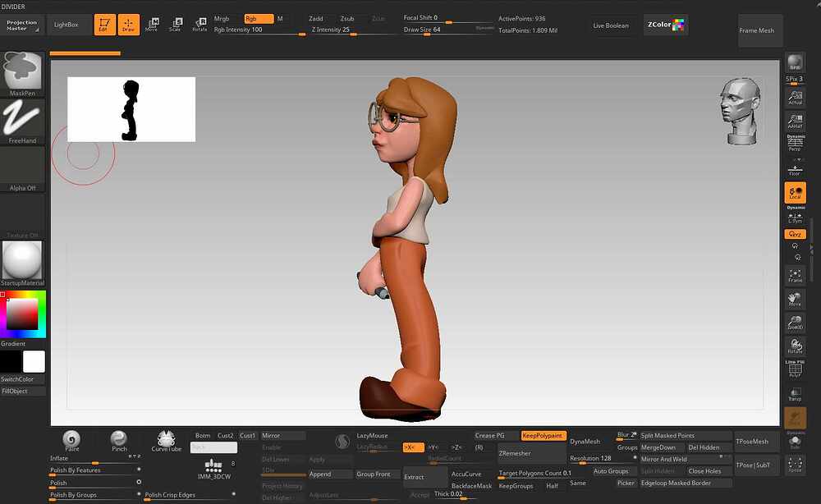Click the ZRemesher button
The image size is (821, 504).
click(x=531, y=453)
